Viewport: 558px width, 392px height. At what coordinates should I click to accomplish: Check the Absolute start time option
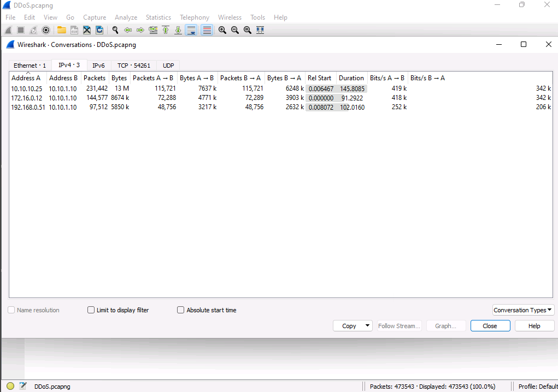[181, 310]
